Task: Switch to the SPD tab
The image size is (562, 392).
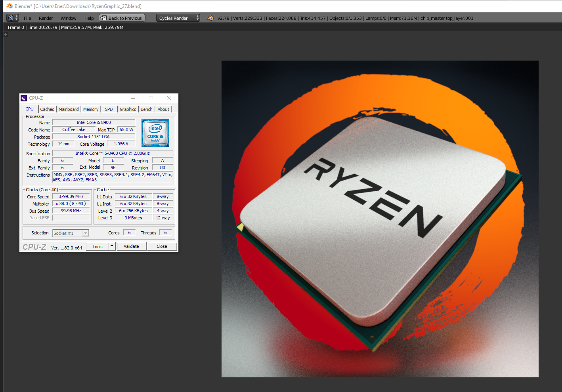Action: pos(109,109)
